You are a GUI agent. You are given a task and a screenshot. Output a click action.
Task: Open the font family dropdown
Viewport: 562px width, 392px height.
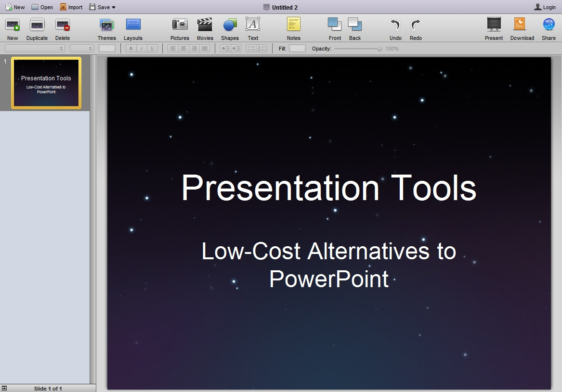point(35,48)
